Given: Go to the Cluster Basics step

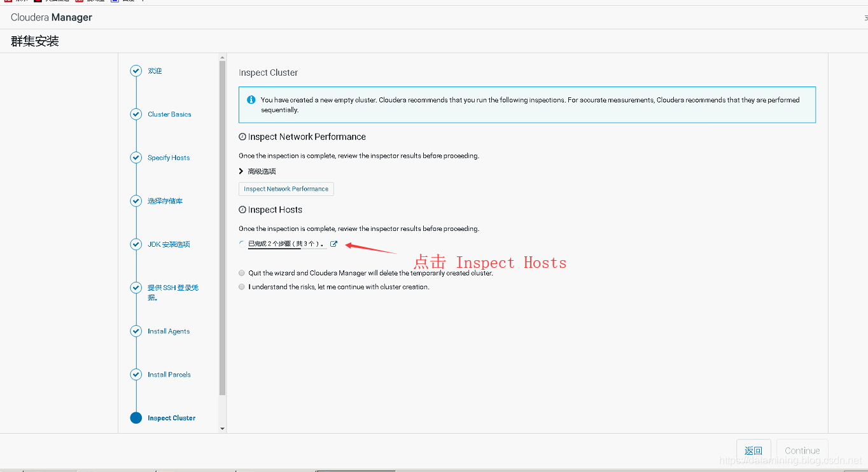Looking at the screenshot, I should pyautogui.click(x=169, y=115).
